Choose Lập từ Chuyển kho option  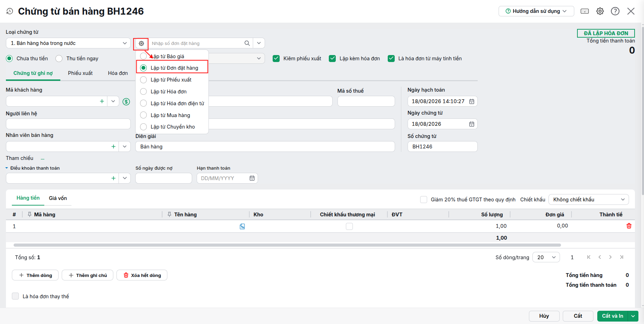(143, 127)
